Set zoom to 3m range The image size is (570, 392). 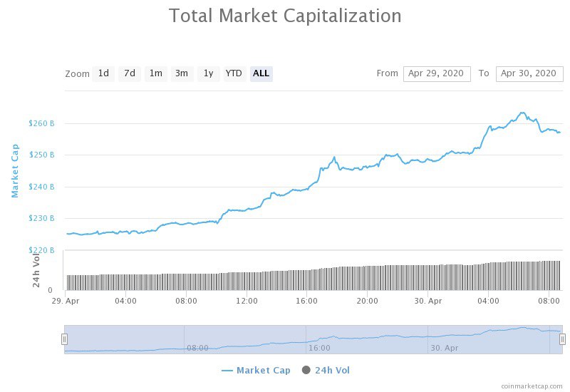[x=182, y=73]
